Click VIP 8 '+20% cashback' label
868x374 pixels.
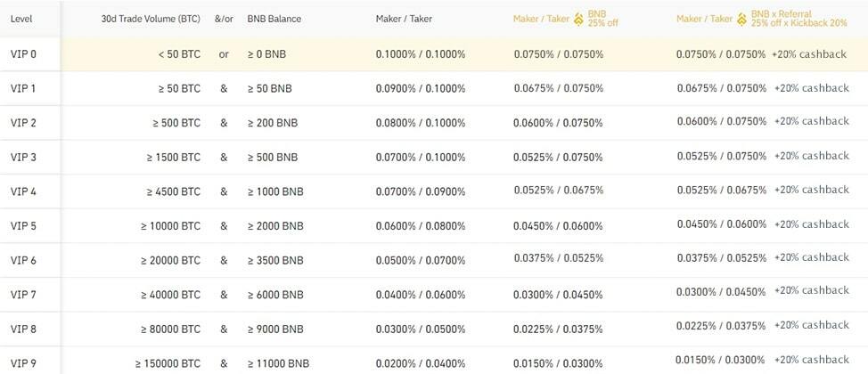tap(811, 326)
